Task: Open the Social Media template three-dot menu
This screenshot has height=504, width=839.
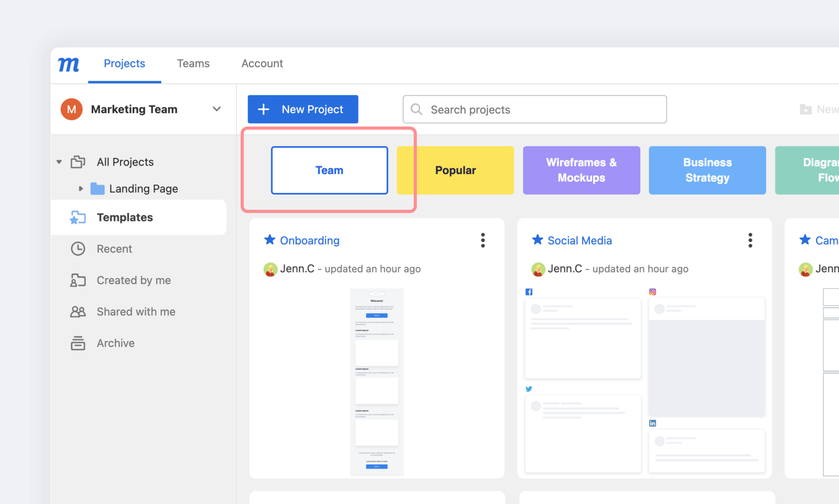Action: [x=750, y=240]
